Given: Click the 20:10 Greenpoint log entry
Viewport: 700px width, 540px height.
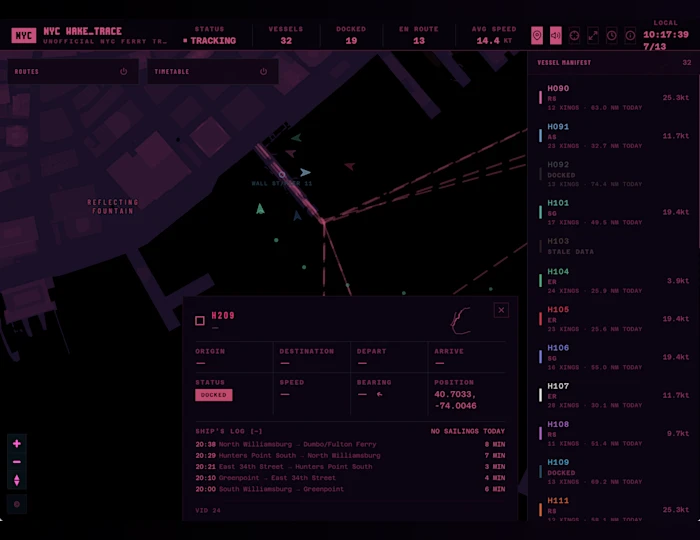Looking at the screenshot, I should tap(350, 478).
